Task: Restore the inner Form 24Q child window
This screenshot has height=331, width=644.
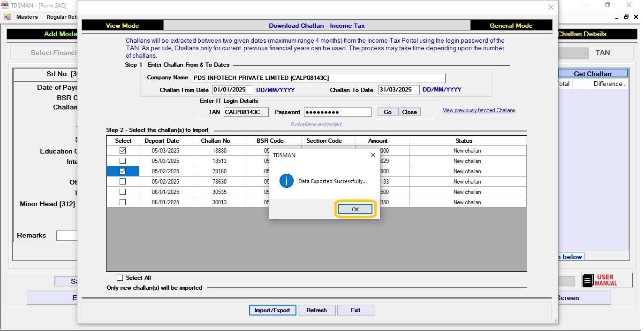Action: [626, 17]
